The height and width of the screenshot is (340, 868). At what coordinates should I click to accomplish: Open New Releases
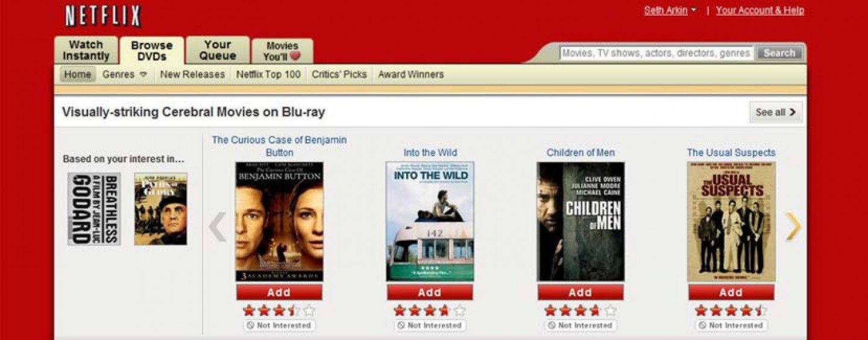click(192, 75)
